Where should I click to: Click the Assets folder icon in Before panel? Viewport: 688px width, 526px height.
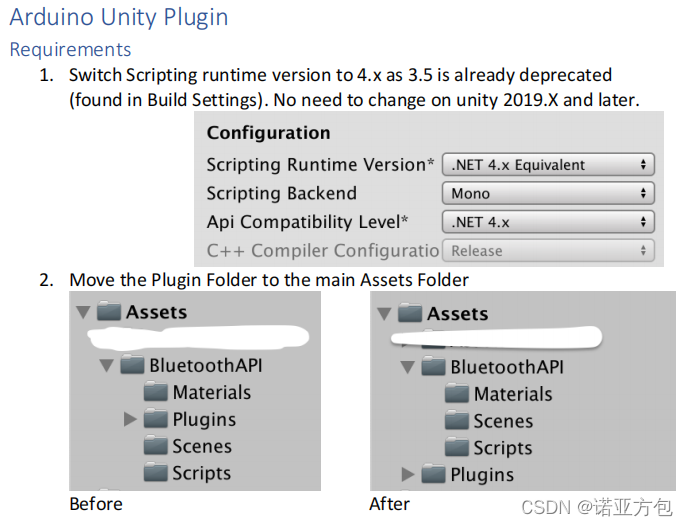click(x=109, y=311)
